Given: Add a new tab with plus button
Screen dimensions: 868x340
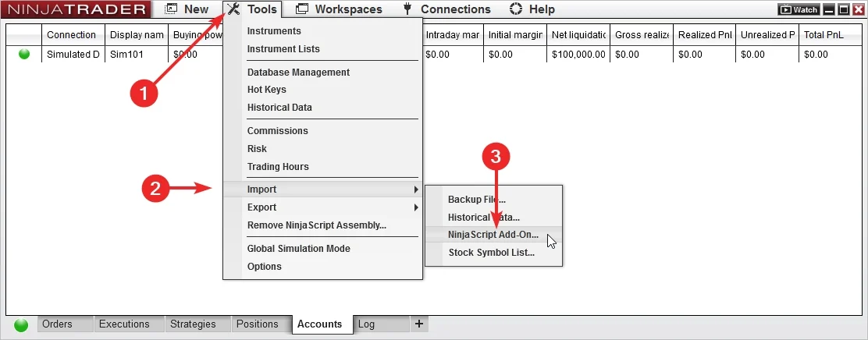Looking at the screenshot, I should (x=418, y=324).
